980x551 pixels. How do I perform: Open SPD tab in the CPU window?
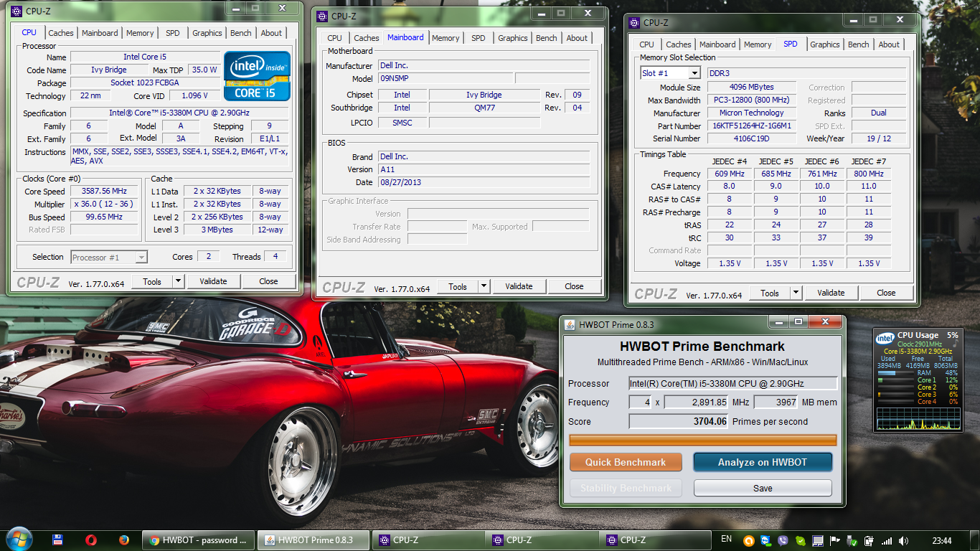coord(173,33)
